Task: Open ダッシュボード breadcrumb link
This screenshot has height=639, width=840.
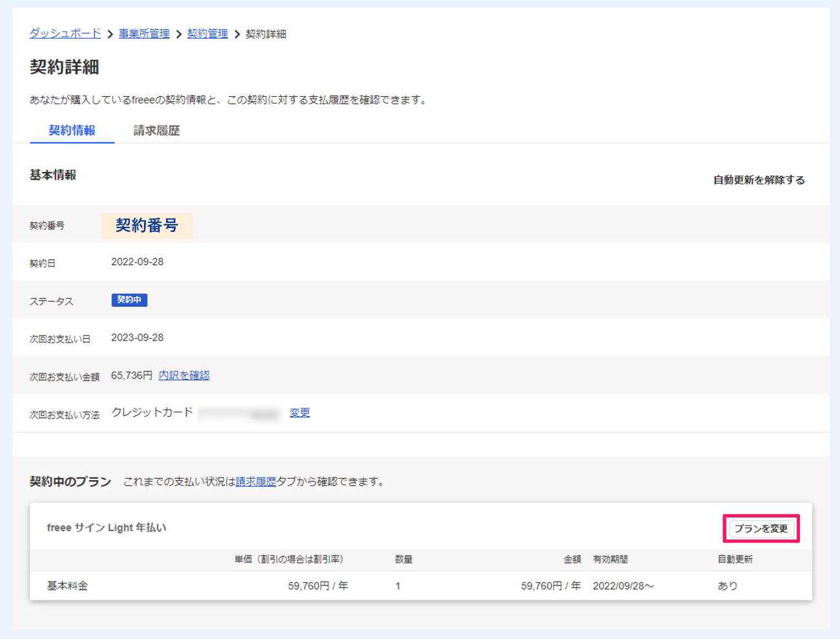Action: tap(65, 34)
